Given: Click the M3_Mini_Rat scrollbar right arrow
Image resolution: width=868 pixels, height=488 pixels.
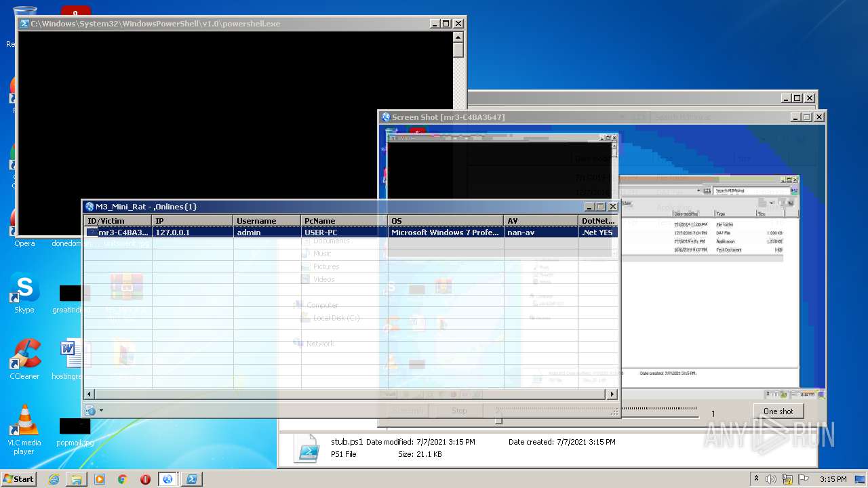Looking at the screenshot, I should [612, 394].
